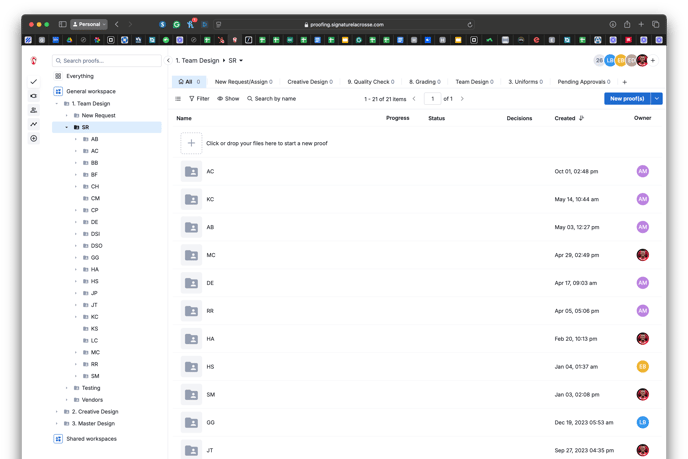Expand the 2. Creative Design folder
The height and width of the screenshot is (459, 688).
[x=57, y=412]
